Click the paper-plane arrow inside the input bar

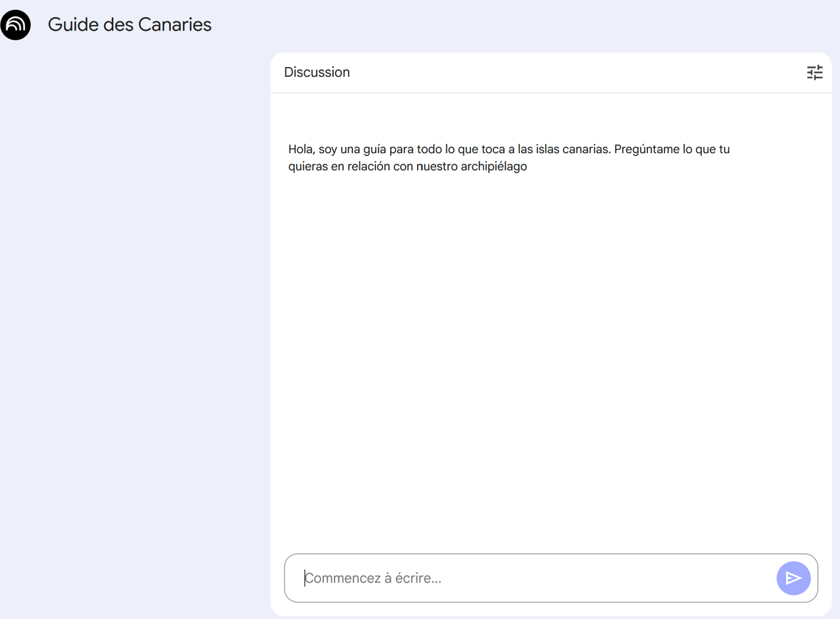(x=793, y=578)
